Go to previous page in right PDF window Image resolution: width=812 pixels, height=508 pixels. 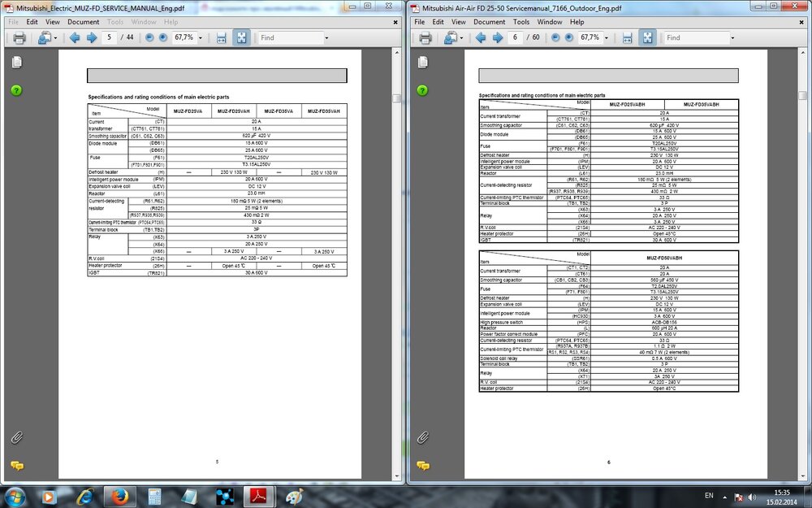pyautogui.click(x=481, y=38)
